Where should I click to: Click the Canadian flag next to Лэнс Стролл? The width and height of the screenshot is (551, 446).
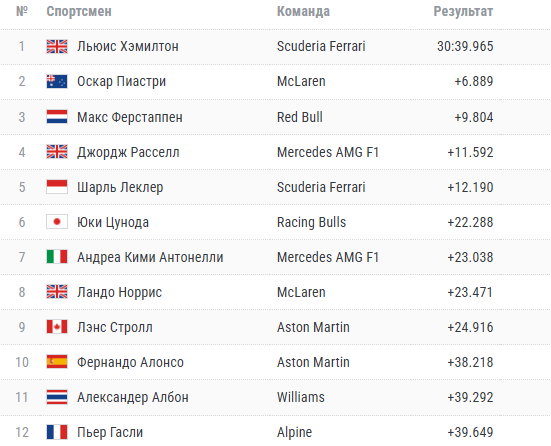coord(57,327)
